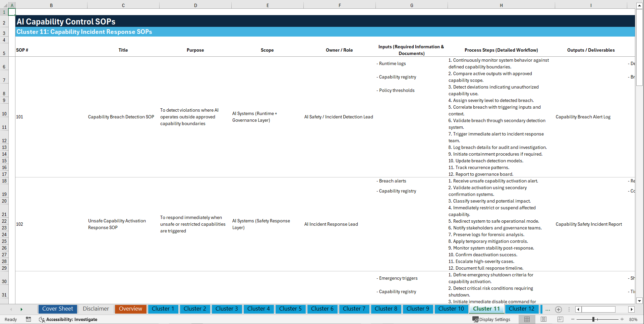Select row header 10

[4, 113]
